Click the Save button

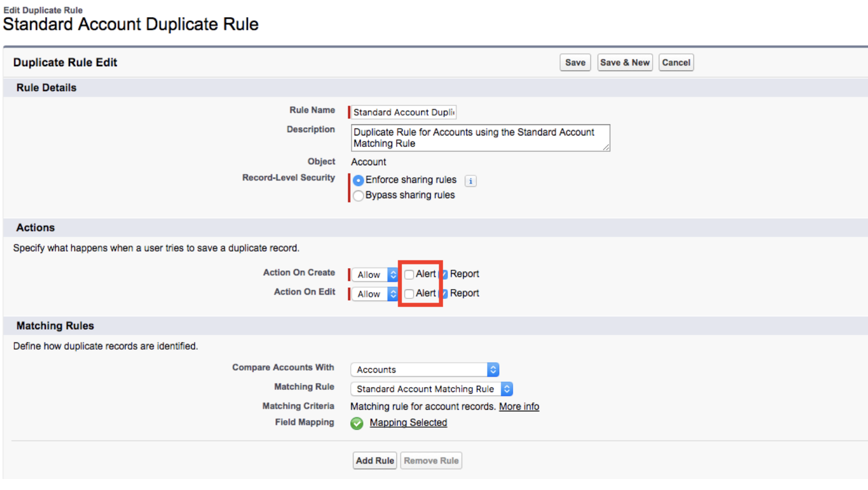point(575,63)
